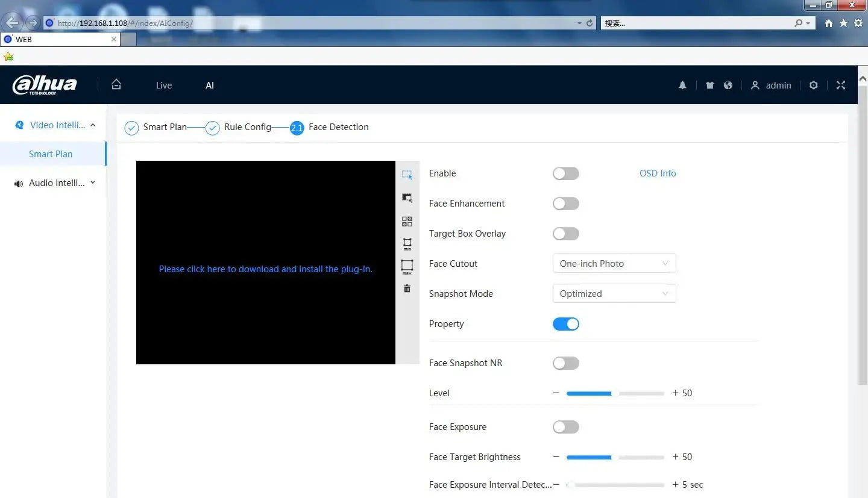Click the home icon in the top bar
Screen dimensions: 868x498
[116, 85]
